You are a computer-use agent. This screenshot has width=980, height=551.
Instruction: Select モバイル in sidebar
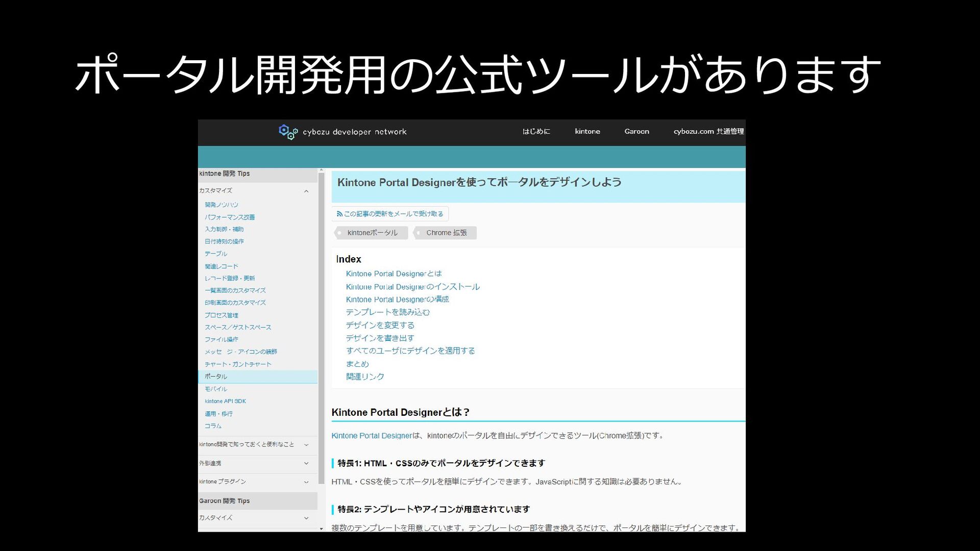pyautogui.click(x=216, y=389)
